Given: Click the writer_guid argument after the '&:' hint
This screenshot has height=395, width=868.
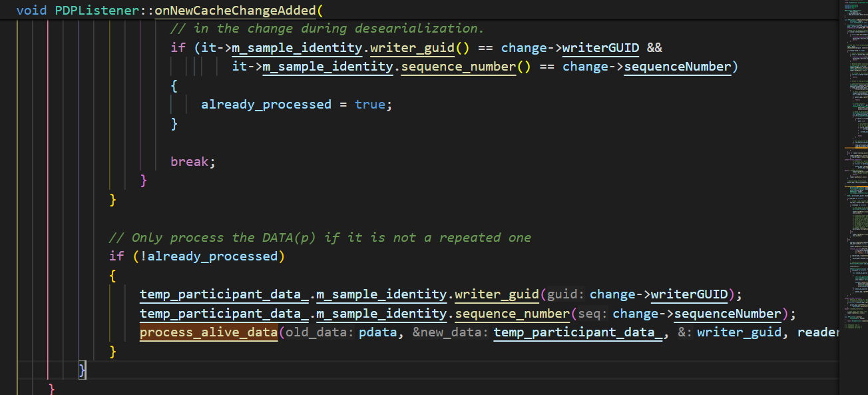Looking at the screenshot, I should click(739, 332).
